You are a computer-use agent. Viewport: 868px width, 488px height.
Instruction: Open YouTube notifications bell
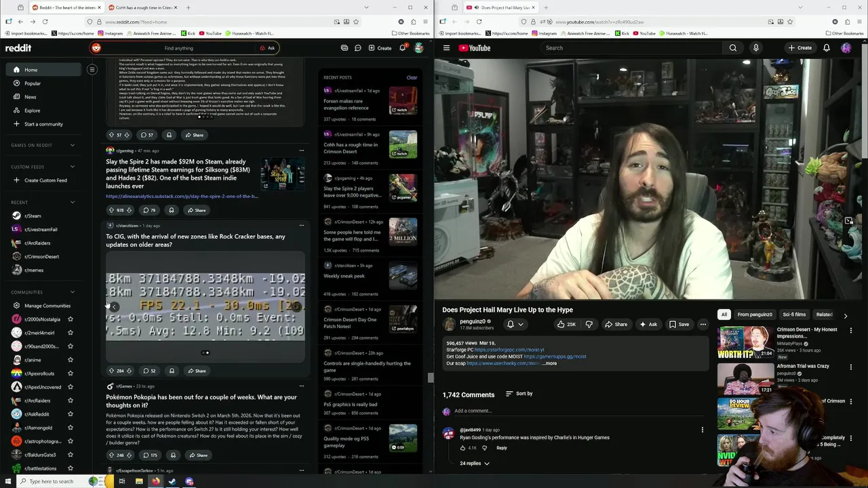(826, 47)
